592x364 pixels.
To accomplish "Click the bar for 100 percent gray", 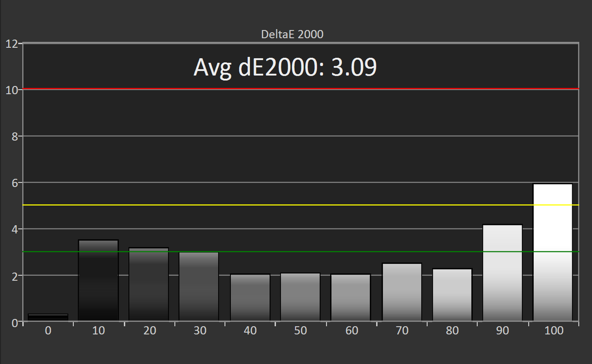I will (x=553, y=252).
